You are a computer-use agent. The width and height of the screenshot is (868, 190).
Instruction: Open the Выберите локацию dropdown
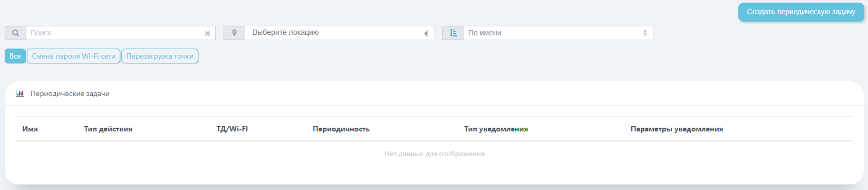point(339,33)
